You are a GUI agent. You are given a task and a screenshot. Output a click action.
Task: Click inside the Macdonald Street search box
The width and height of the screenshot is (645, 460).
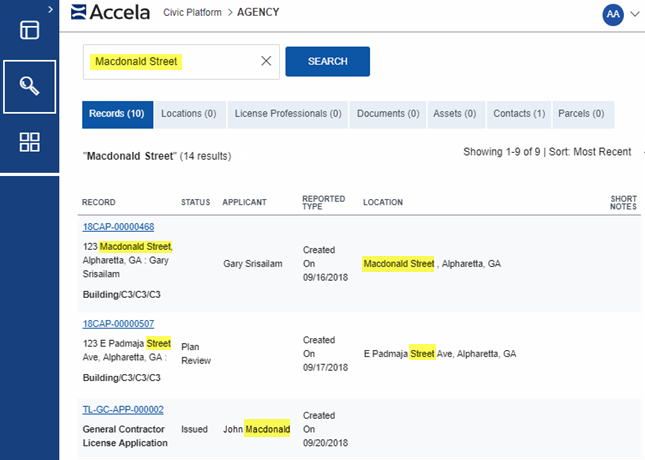[x=170, y=61]
